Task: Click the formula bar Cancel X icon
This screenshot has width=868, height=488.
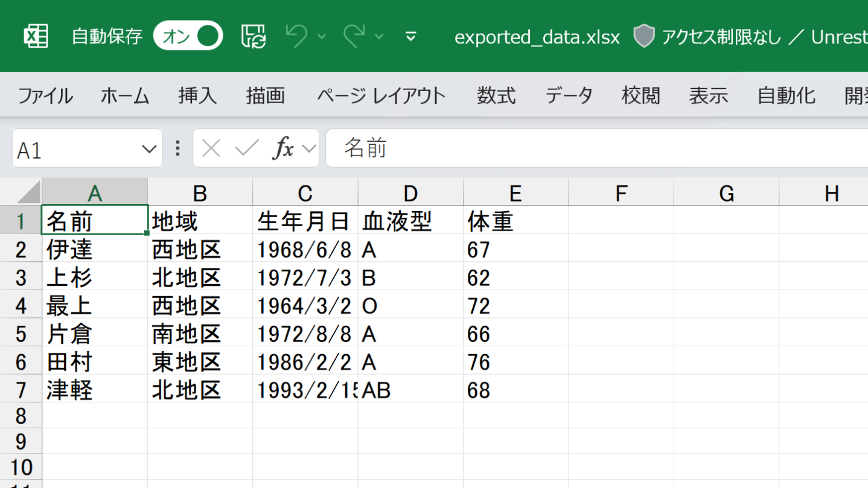Action: [x=211, y=148]
